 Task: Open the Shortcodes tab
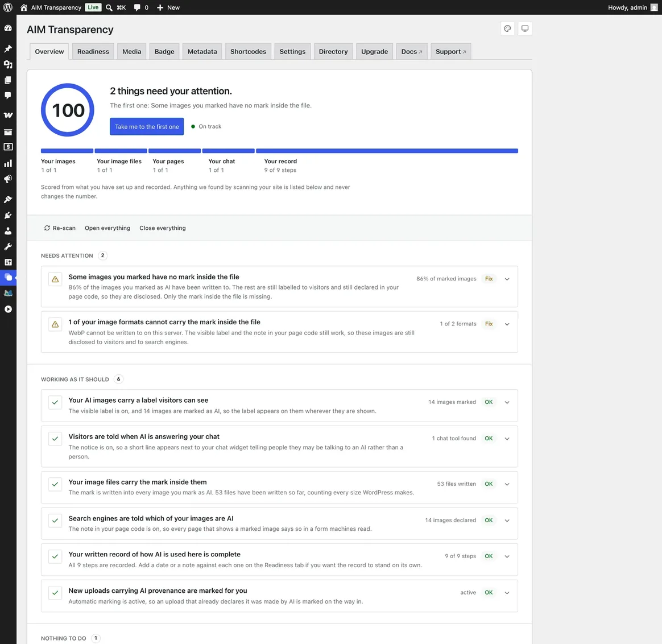point(248,52)
